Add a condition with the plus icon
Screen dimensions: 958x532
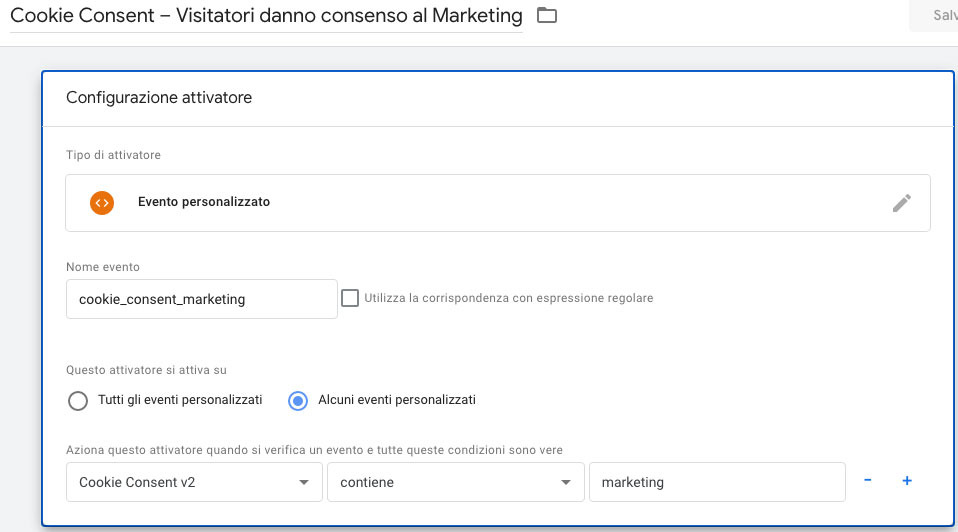click(907, 481)
